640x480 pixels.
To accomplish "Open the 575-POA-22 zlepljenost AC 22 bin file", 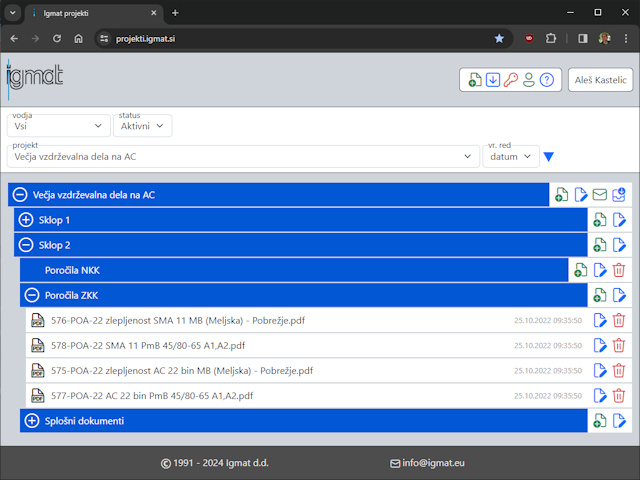I will pyautogui.click(x=182, y=371).
